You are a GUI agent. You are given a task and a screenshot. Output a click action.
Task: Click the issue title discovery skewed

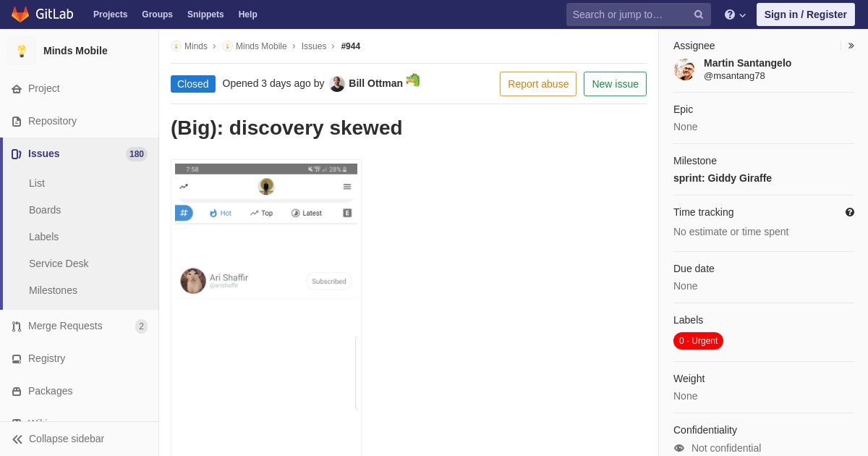[286, 128]
